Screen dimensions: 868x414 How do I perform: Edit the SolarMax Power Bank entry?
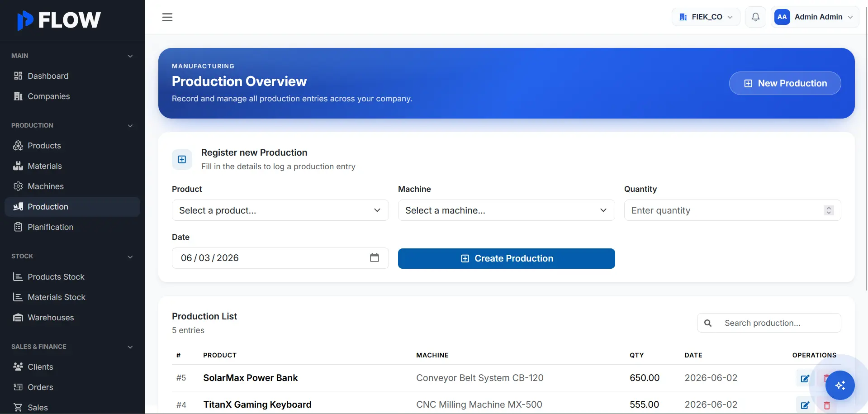click(805, 378)
